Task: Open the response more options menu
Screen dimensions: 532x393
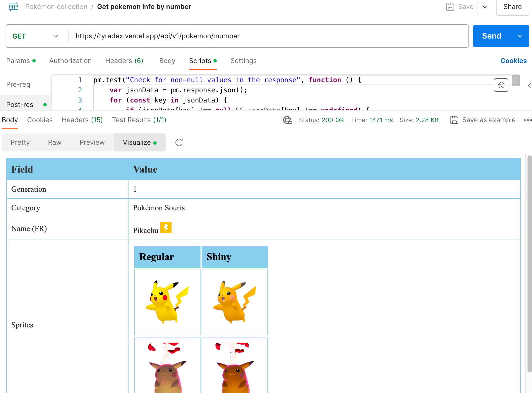Action: point(528,120)
